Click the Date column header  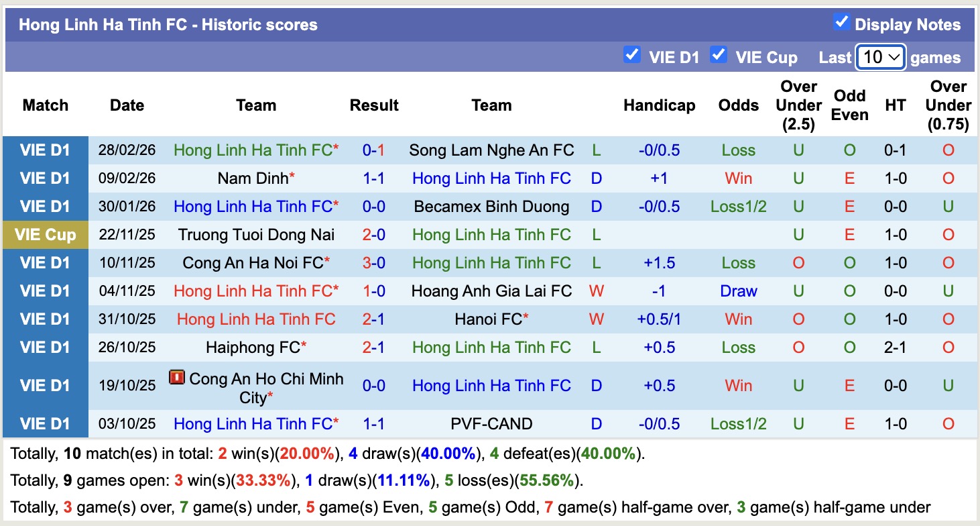tap(127, 105)
